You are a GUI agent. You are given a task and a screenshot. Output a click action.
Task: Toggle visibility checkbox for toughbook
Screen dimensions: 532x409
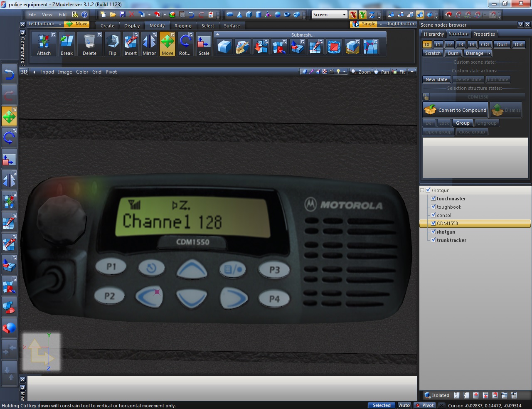pos(433,207)
